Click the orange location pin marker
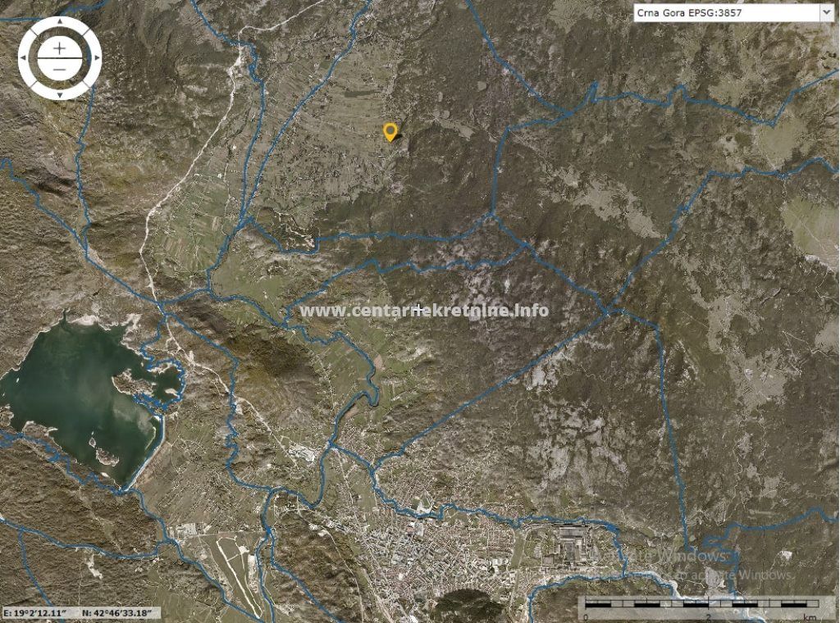The width and height of the screenshot is (840, 623). [390, 131]
